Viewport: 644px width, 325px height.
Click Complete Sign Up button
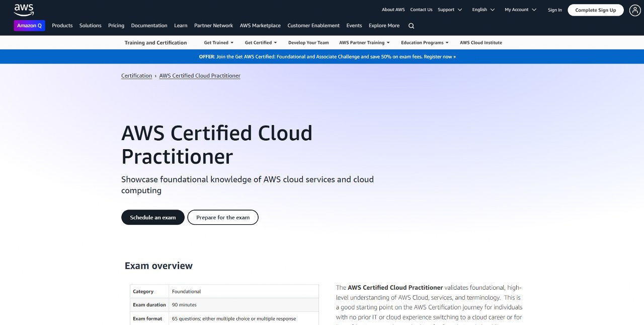point(596,10)
